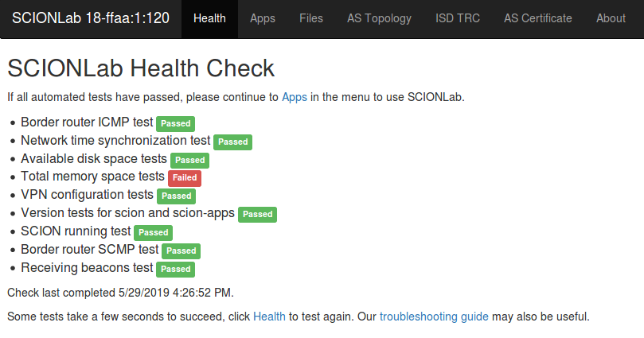Click Passed badge for Border router SCMP test
The height and width of the screenshot is (338, 644).
(181, 251)
